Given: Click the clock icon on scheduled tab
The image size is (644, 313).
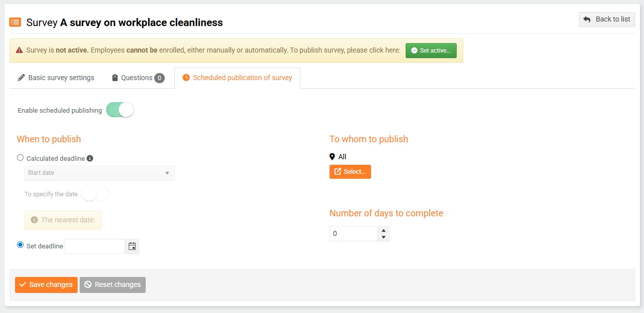Looking at the screenshot, I should (186, 78).
